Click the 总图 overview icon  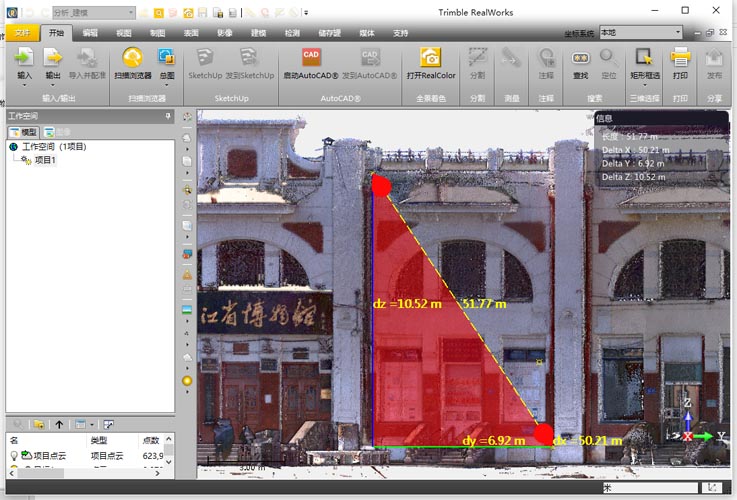[166, 57]
